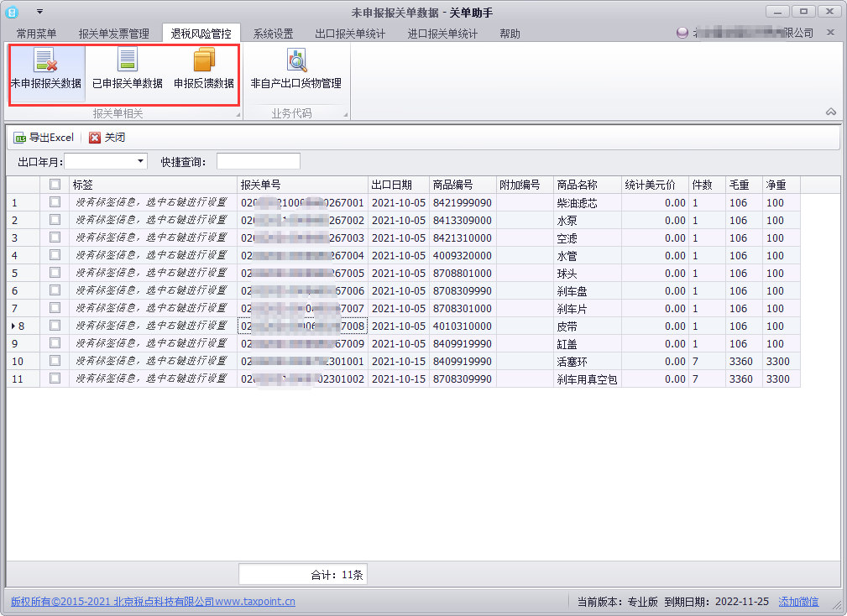Screen dimensions: 847x616
Task: Switch to 常用菜单 tab
Action: coord(37,34)
